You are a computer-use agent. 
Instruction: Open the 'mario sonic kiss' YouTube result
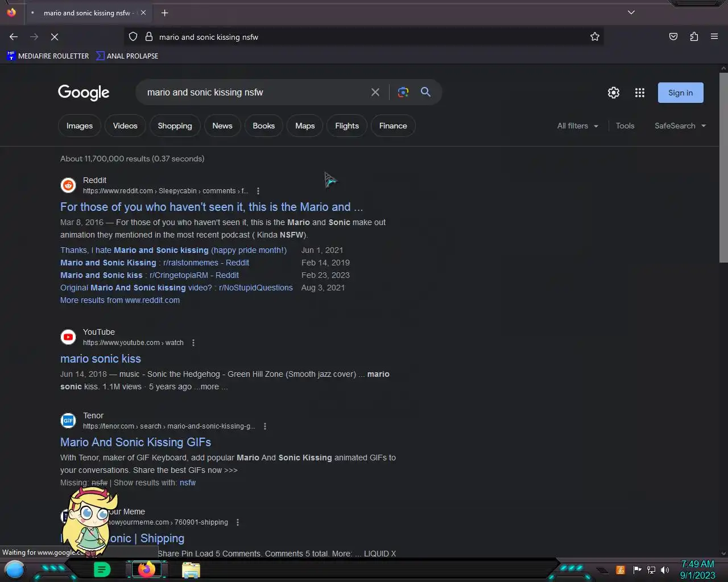point(101,359)
